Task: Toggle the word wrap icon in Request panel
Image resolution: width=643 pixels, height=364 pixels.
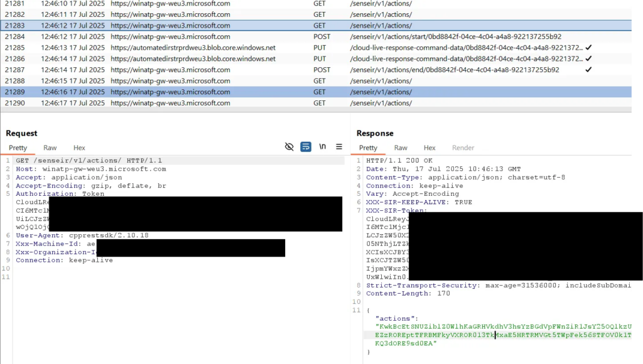Action: pos(306,147)
